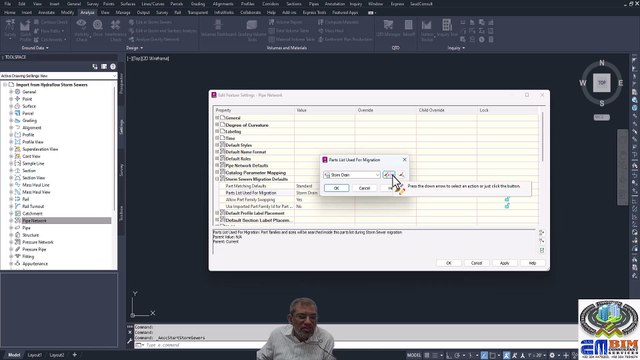Open the File menu
The width and height of the screenshot is (640, 360).
click(7, 4)
